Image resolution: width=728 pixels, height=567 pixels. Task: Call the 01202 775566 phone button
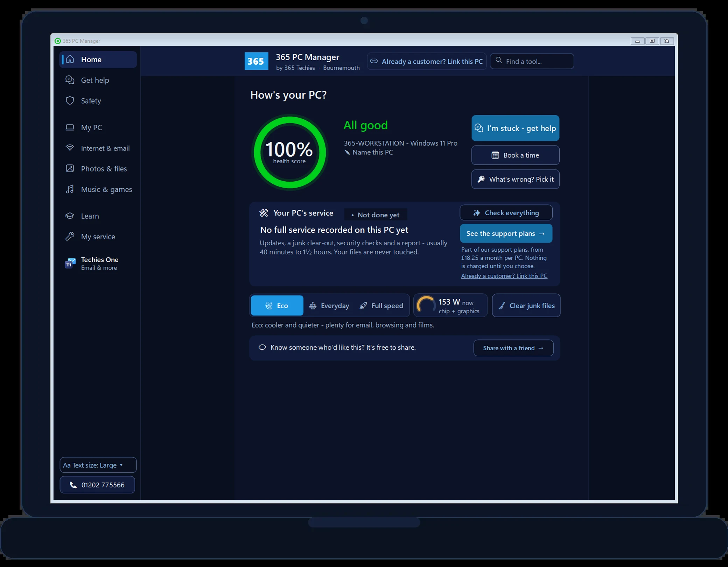[97, 485]
